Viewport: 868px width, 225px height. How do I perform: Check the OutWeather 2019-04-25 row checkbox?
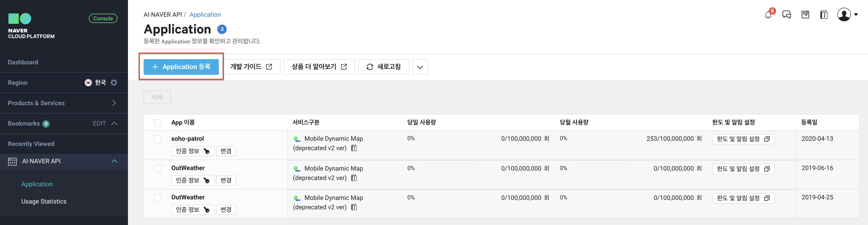(158, 198)
